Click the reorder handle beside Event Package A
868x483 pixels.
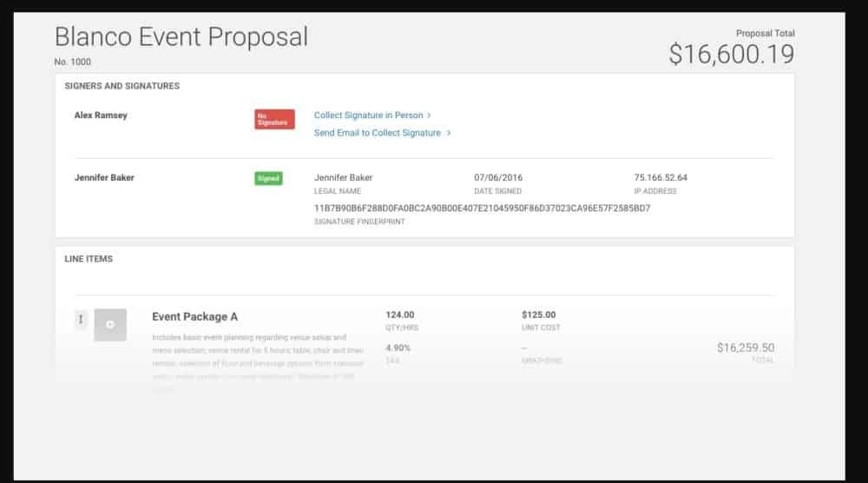[x=81, y=320]
